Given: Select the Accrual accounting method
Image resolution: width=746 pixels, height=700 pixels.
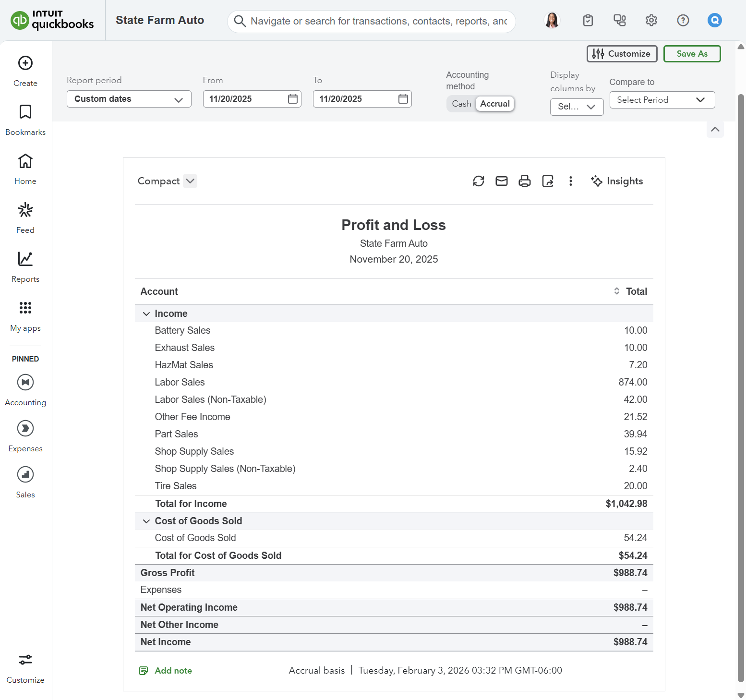Looking at the screenshot, I should [x=494, y=104].
